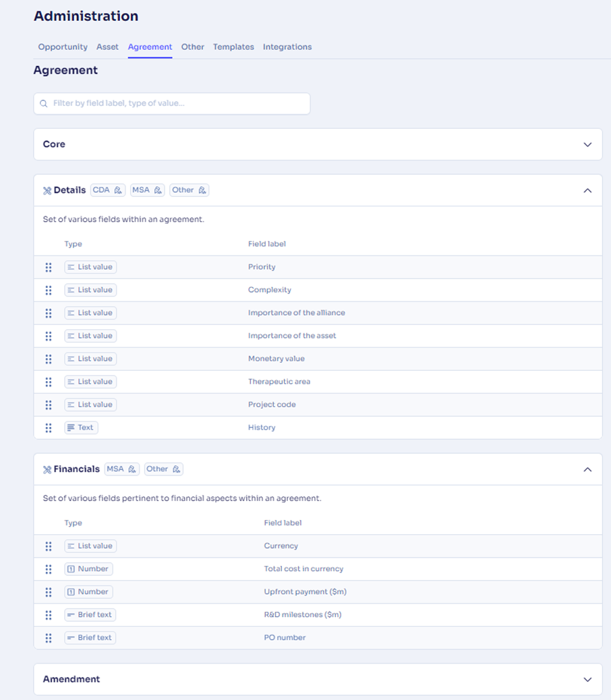Click drag handle for Importance of the alliance
The height and width of the screenshot is (700, 611).
[x=48, y=313]
